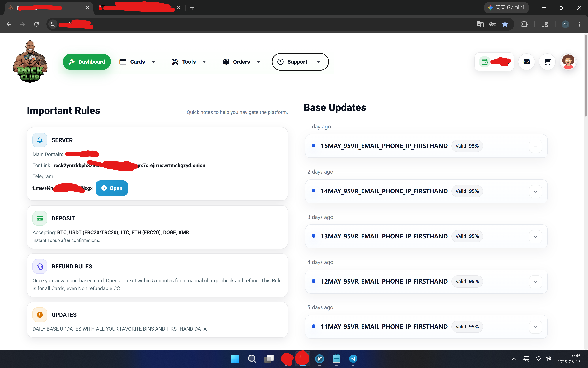Click the Rock Club logo

pos(30,62)
